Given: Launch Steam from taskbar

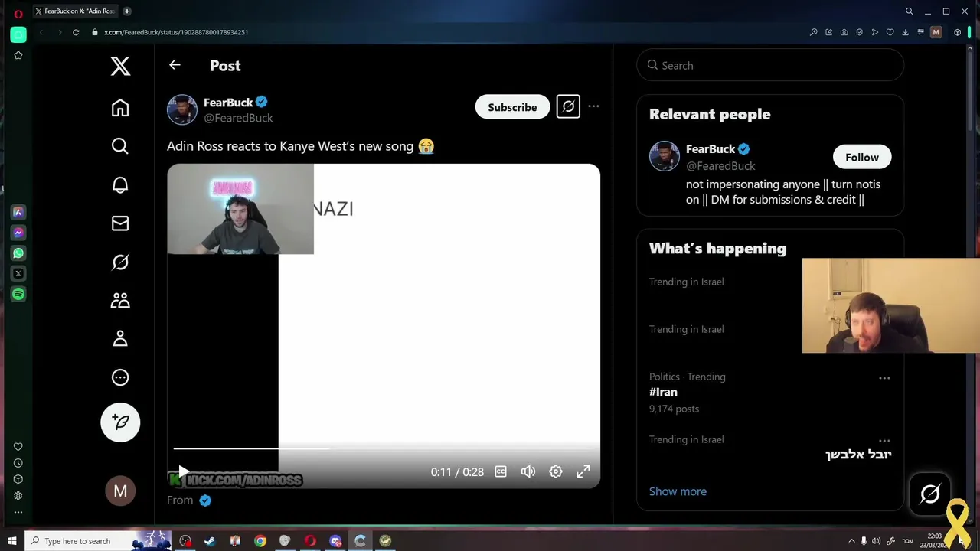Looking at the screenshot, I should (x=210, y=541).
